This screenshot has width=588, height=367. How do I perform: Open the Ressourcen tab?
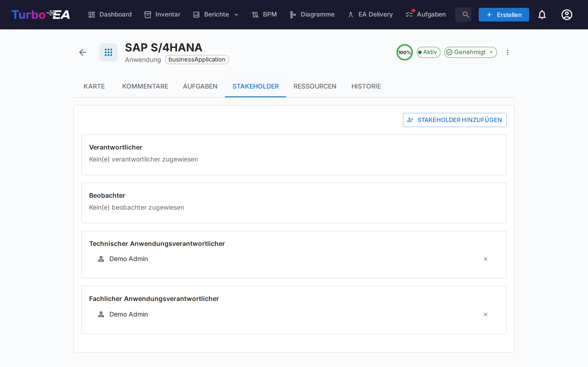tap(315, 86)
